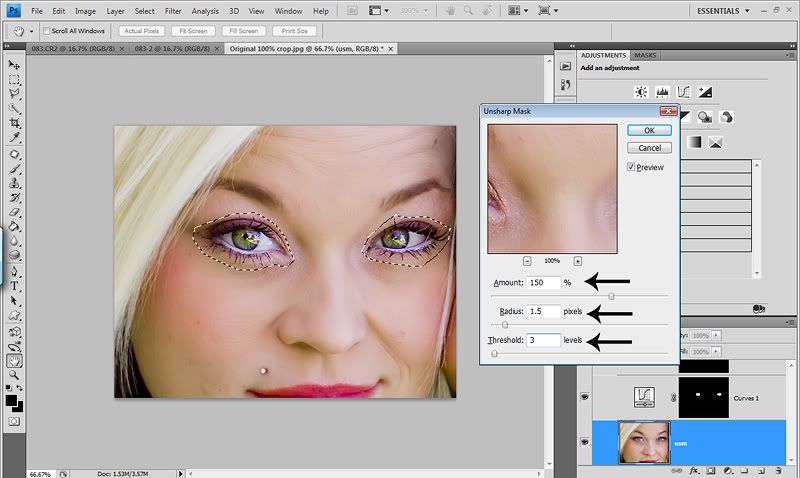This screenshot has height=478, width=800.
Task: Select the Lasso tool
Action: (15, 93)
